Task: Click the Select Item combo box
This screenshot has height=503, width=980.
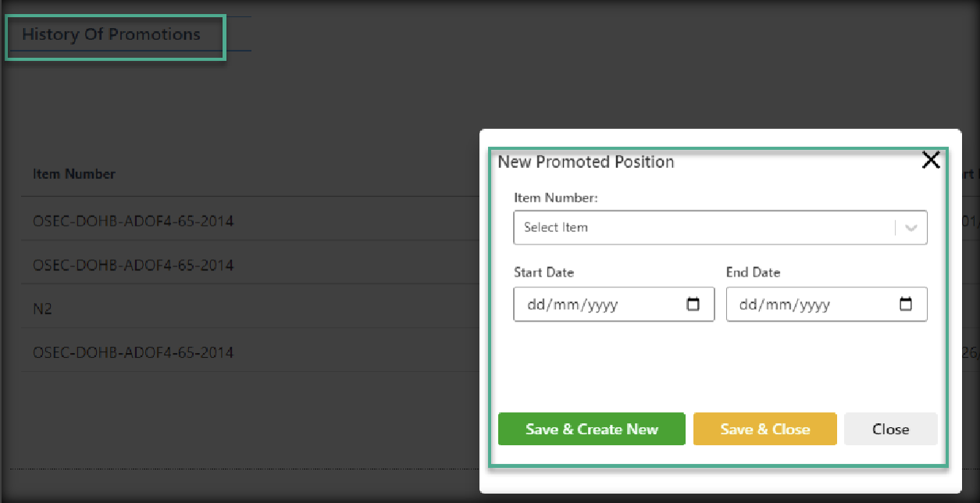Action: tap(703, 228)
